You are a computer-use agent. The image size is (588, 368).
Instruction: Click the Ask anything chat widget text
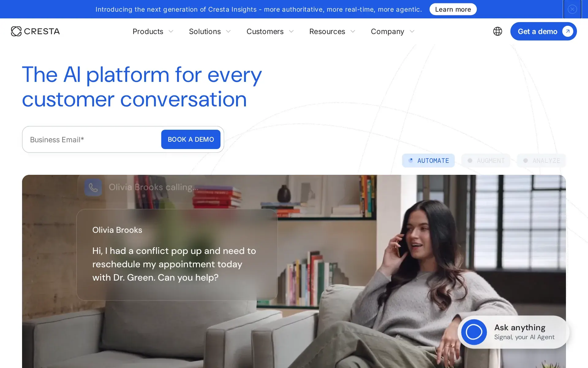520,328
